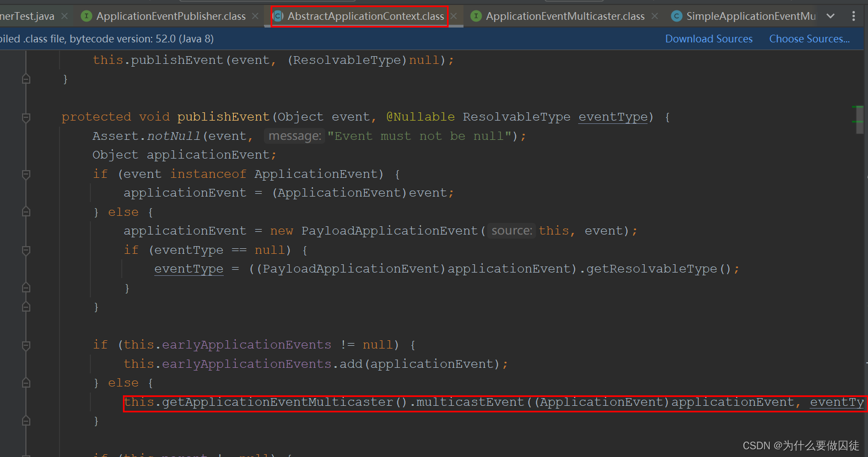Click 'multicastEvent' method call

pyautogui.click(x=470, y=402)
